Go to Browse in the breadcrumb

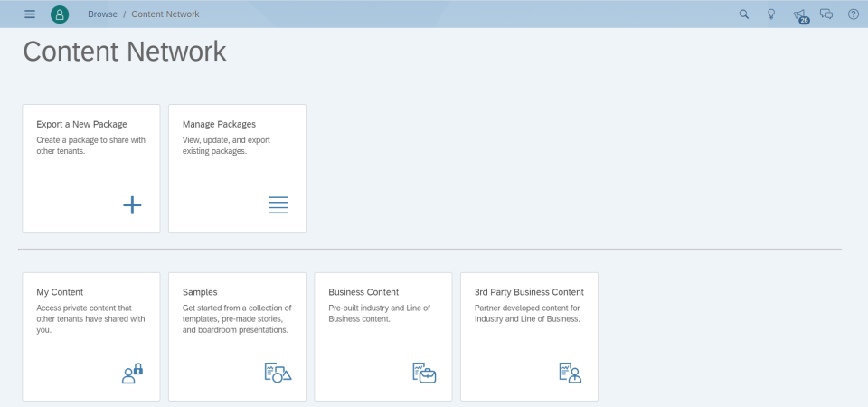[x=102, y=14]
